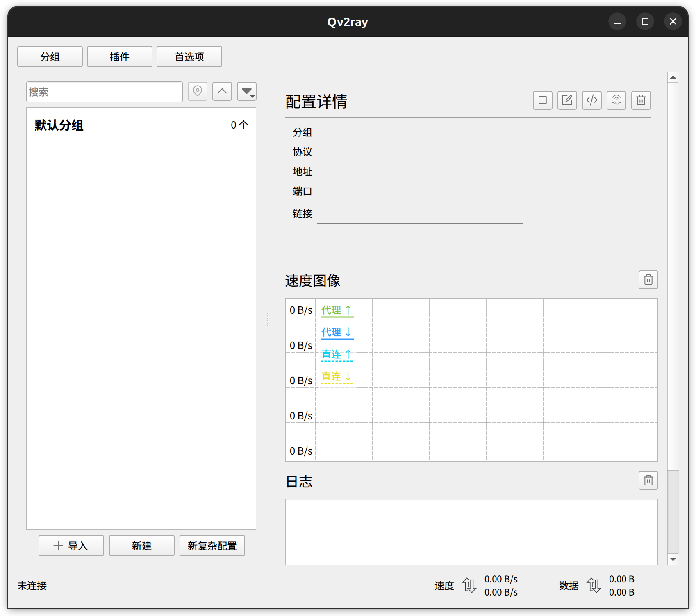Screen dimensions: 696x616
Task: Click the 导入 import button
Action: (x=71, y=546)
